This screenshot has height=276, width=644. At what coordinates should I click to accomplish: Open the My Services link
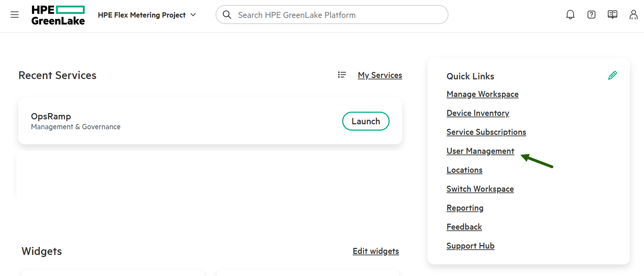pos(380,75)
